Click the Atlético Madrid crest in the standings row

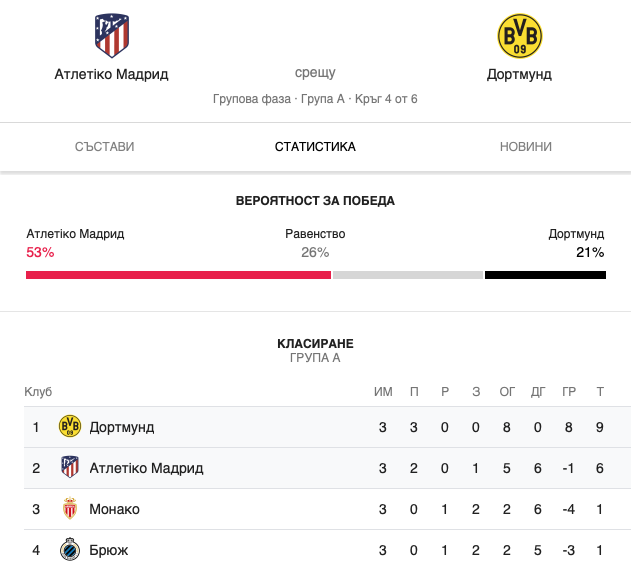point(70,467)
